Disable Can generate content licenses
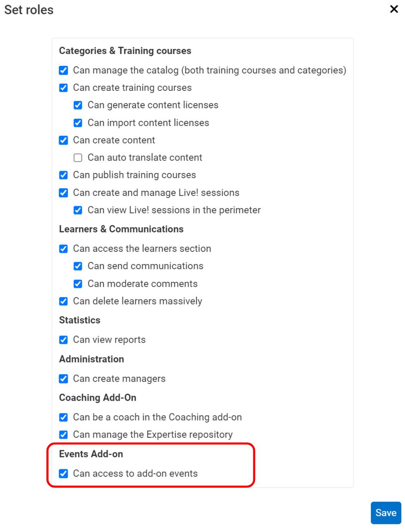The width and height of the screenshot is (405, 532). (78, 105)
